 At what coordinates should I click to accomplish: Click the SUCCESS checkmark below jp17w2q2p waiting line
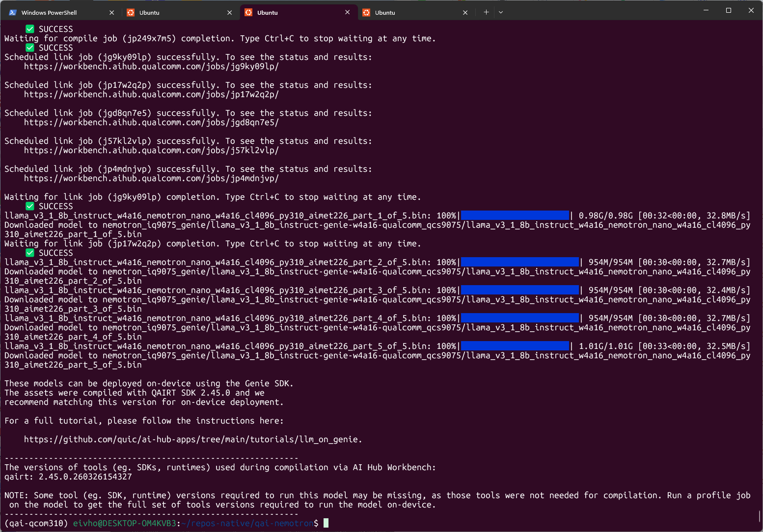pos(30,253)
